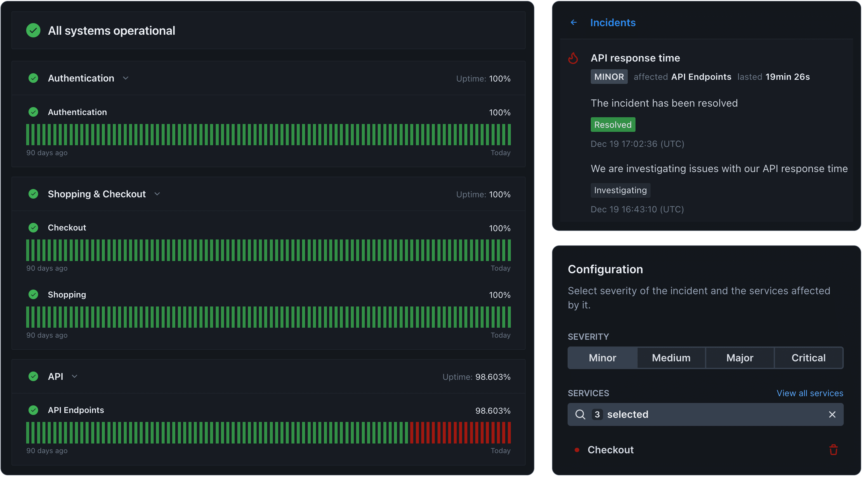Image resolution: width=868 pixels, height=488 pixels.
Task: Click the API Endpoints uptime bar chart
Action: [x=268, y=433]
